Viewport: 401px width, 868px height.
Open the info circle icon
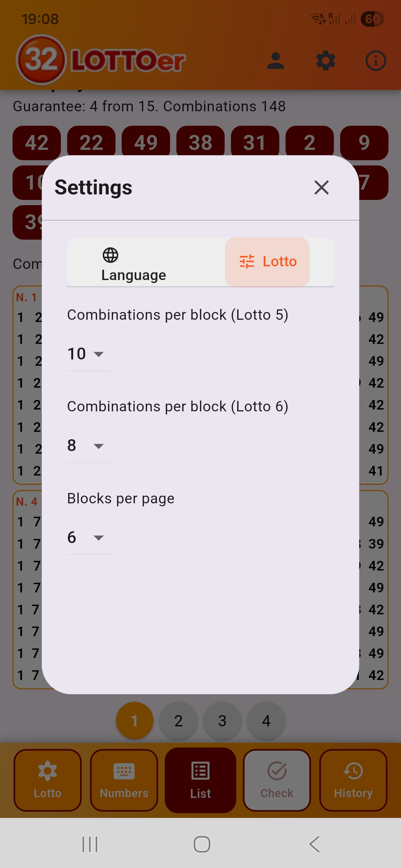376,61
